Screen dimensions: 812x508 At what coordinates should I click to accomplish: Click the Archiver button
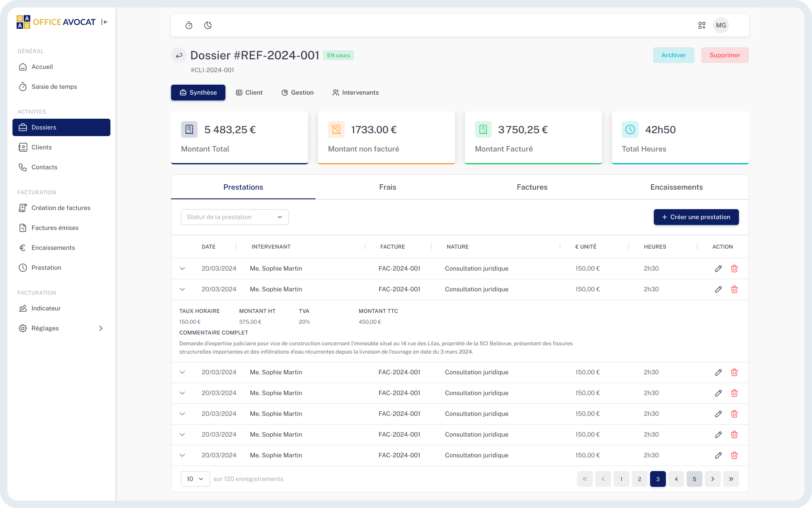tap(673, 55)
